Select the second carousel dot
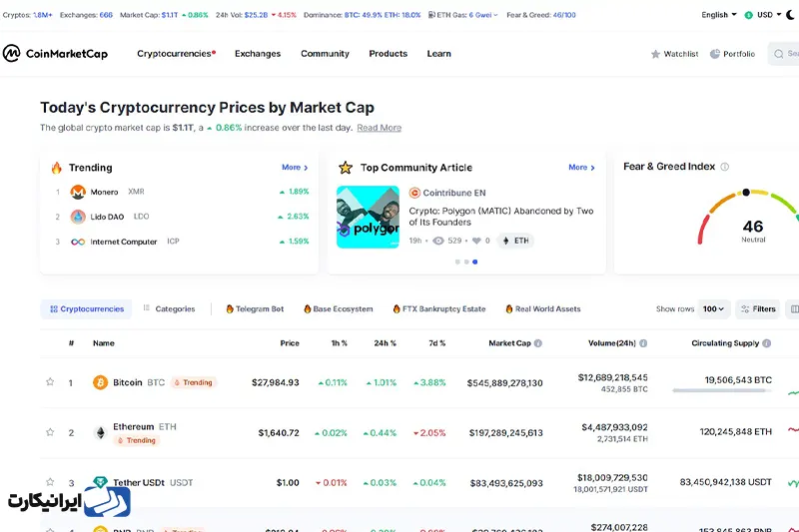This screenshot has width=799, height=532. 466,262
